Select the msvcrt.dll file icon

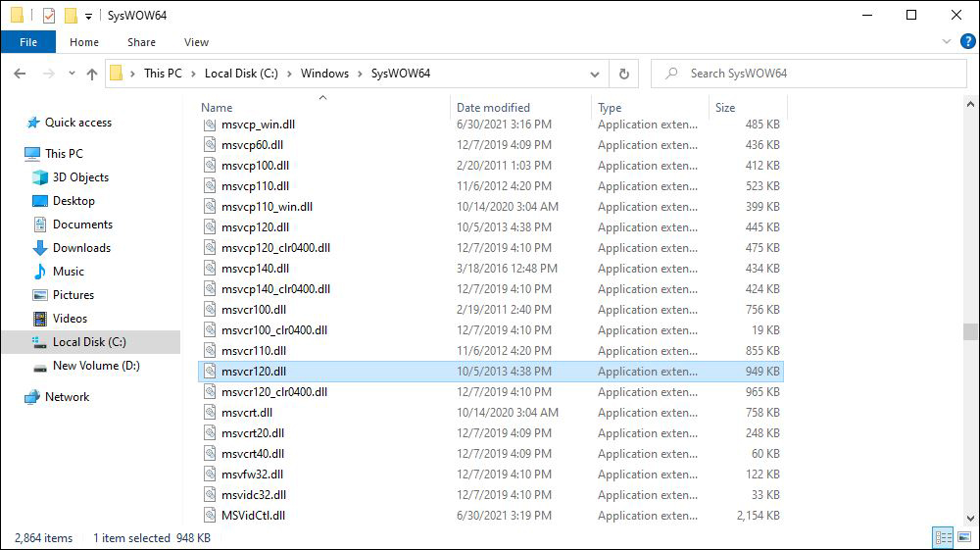tap(210, 413)
